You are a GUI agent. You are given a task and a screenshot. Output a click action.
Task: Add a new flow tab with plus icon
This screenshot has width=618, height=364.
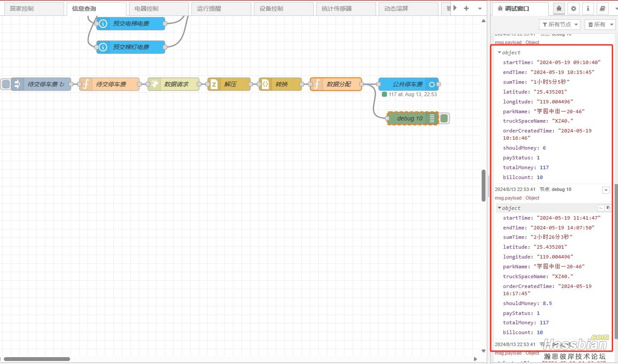tap(466, 8)
